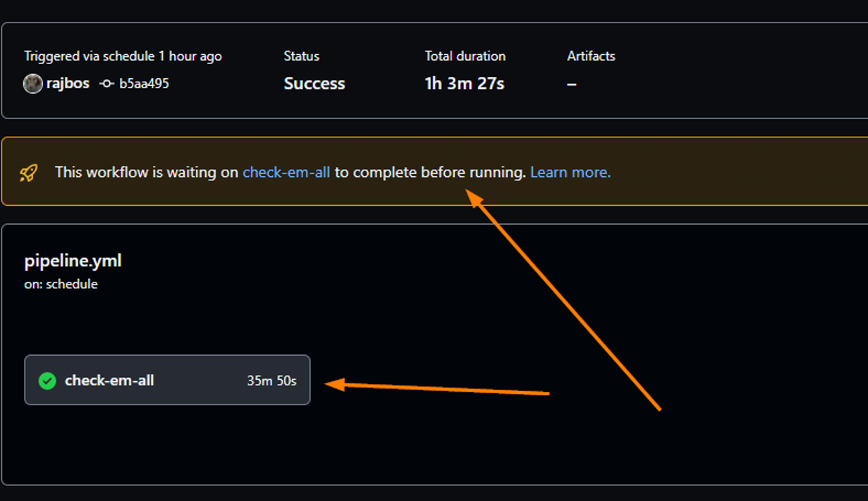
Task: Click the Total duration value 1h 3m 27s
Action: coord(464,83)
